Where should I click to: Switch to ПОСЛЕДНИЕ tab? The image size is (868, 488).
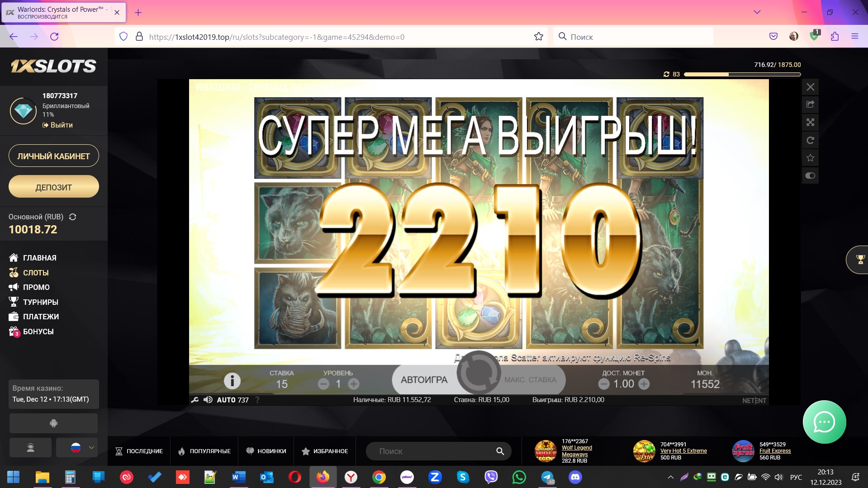coord(139,451)
